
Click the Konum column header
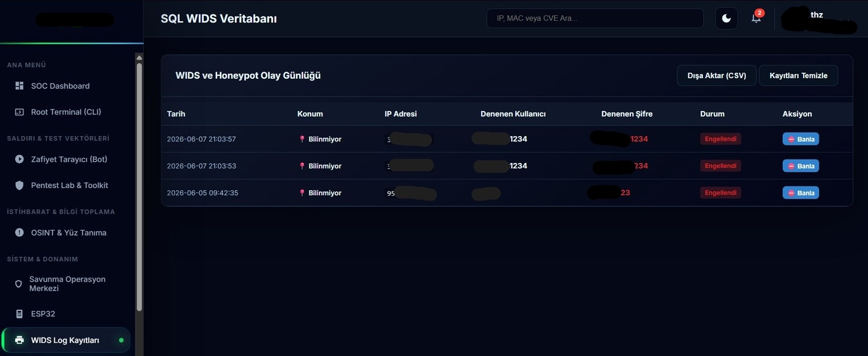[x=310, y=114]
